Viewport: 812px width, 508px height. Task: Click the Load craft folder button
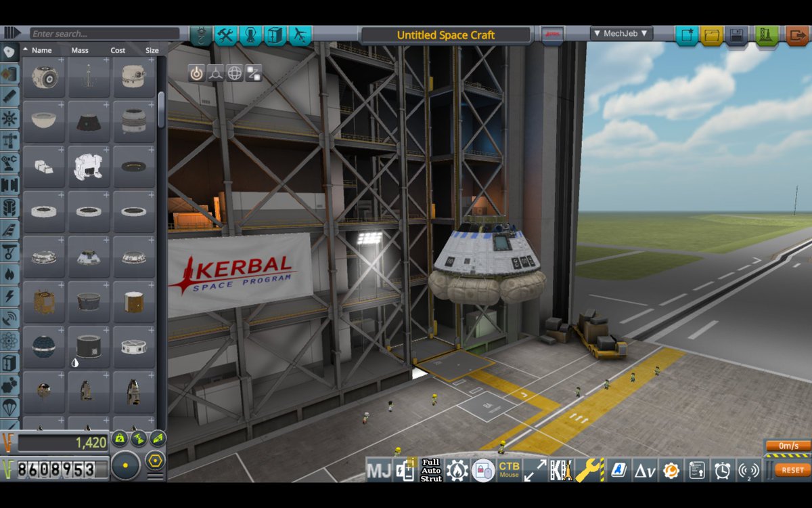tap(711, 35)
